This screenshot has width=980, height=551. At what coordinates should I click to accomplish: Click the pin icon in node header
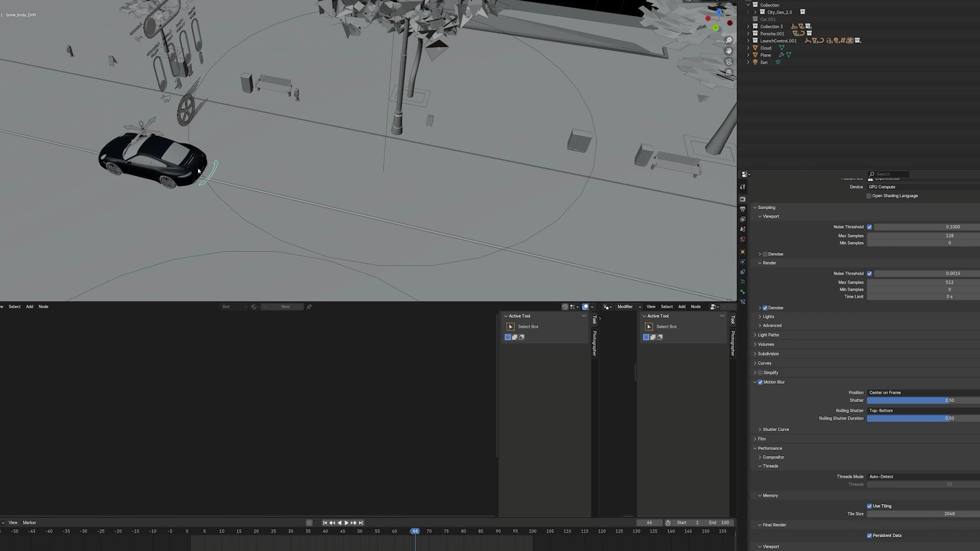(309, 307)
